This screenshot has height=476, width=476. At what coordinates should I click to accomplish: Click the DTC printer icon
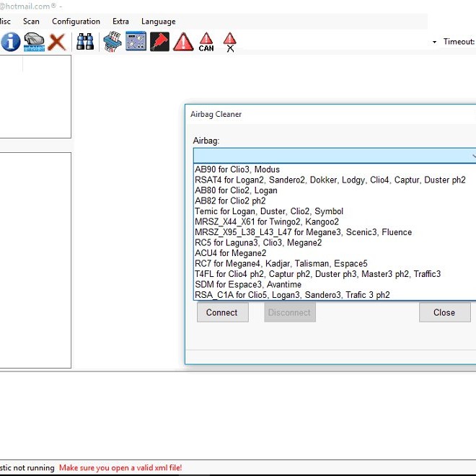113,42
